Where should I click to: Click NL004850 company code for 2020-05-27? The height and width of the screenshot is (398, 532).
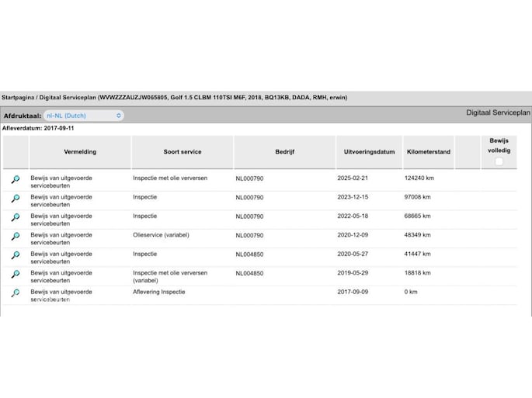point(249,254)
